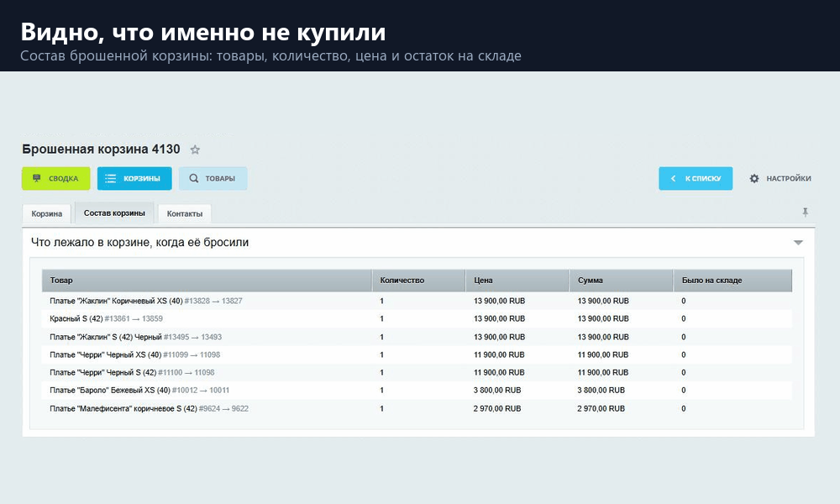Switch to the Корзина tab
840x504 pixels.
(46, 213)
